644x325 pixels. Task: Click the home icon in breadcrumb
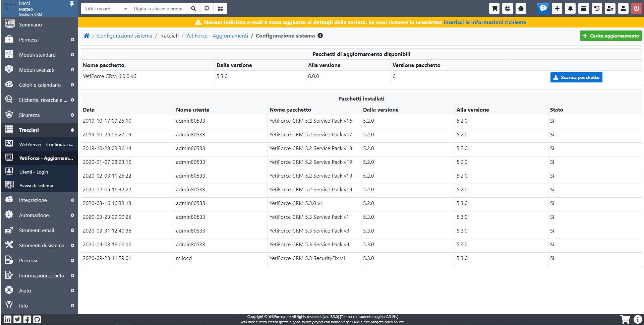coord(86,36)
